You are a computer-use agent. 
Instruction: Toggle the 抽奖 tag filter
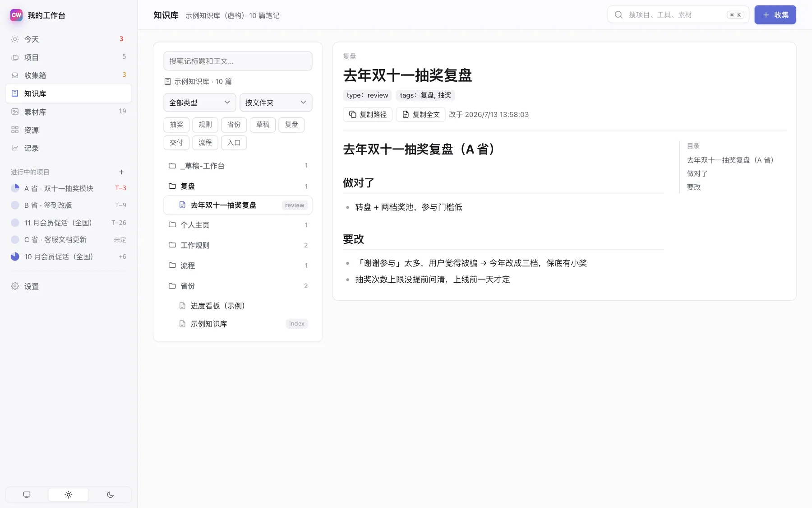coord(176,125)
